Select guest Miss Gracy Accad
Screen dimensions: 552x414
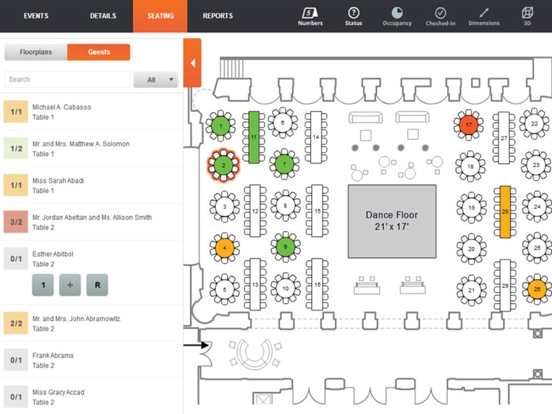[92, 397]
